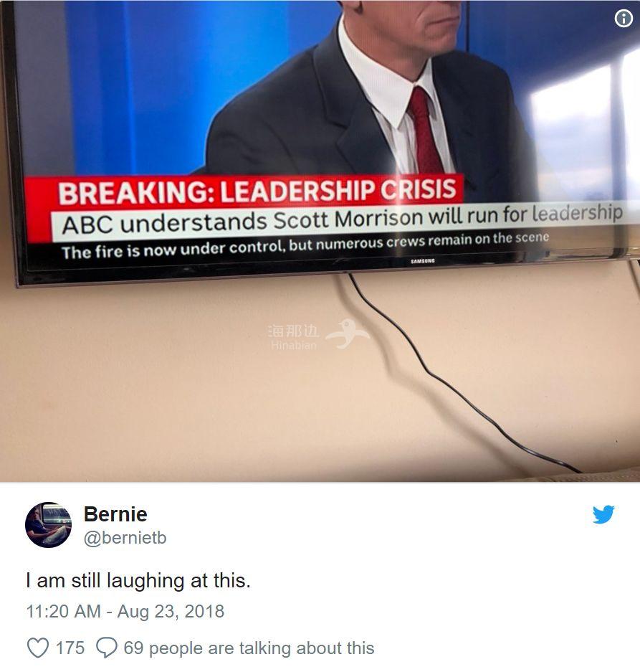Click the Chinese Hinabian watermark text
Image resolution: width=640 pixels, height=672 pixels.
tap(293, 331)
